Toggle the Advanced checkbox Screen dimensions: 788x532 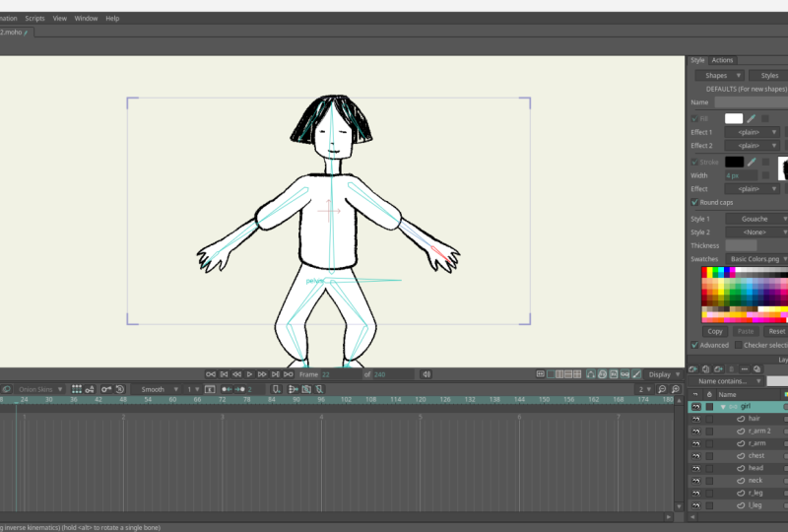[x=694, y=345]
